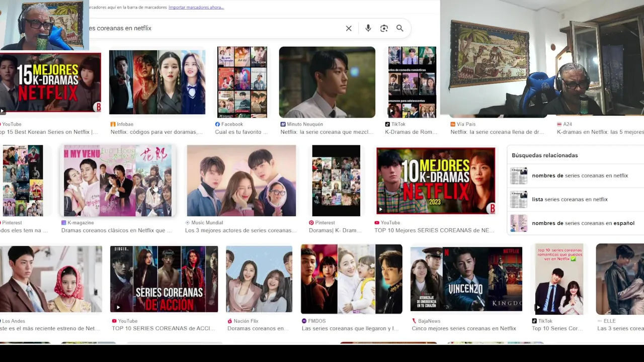Open the Infobae image result thumbnail

[x=157, y=82]
